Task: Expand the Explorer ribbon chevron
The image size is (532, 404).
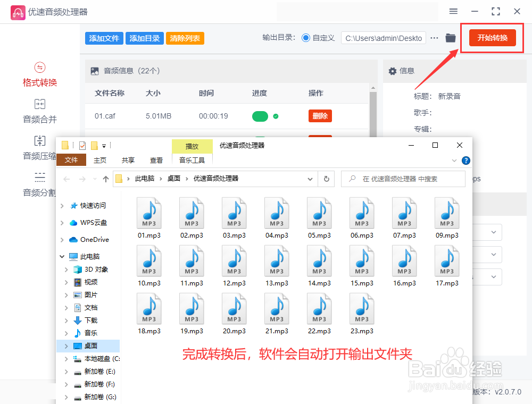Action: tap(454, 161)
